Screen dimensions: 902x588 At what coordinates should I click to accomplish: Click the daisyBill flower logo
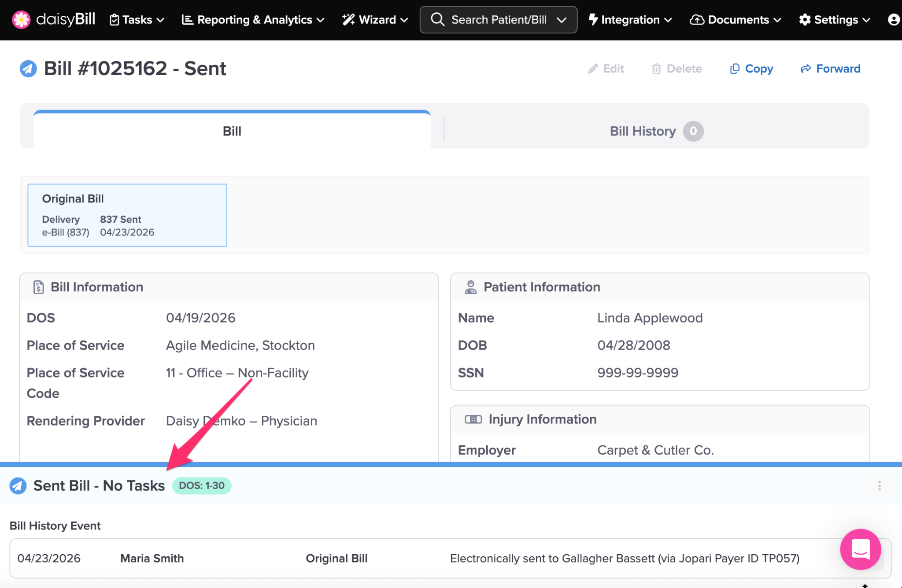(x=21, y=20)
